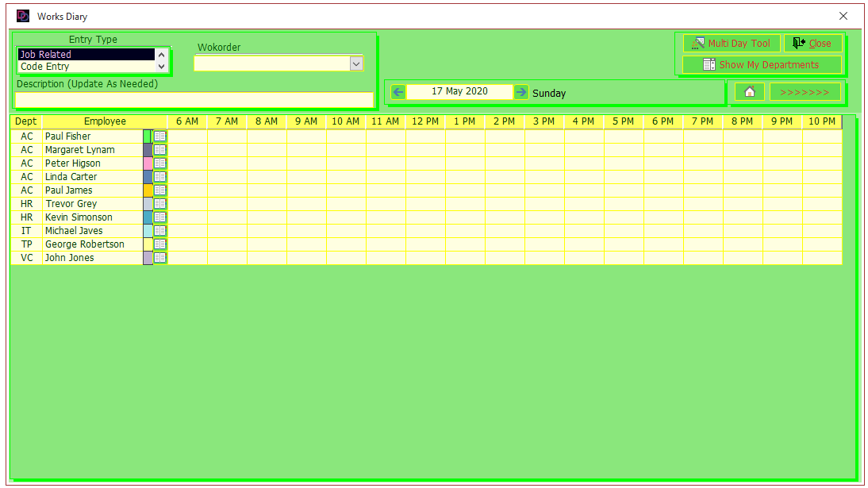Open diary icon for John Jones
868x488 pixels.
[160, 258]
